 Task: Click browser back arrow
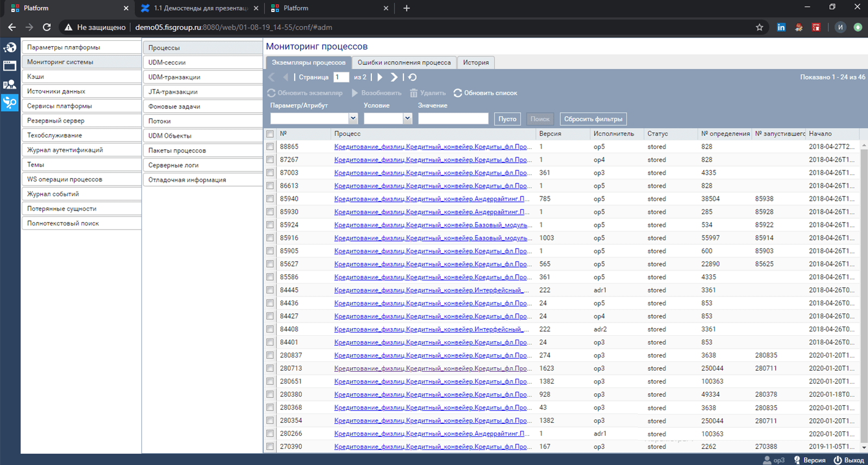coord(12,27)
